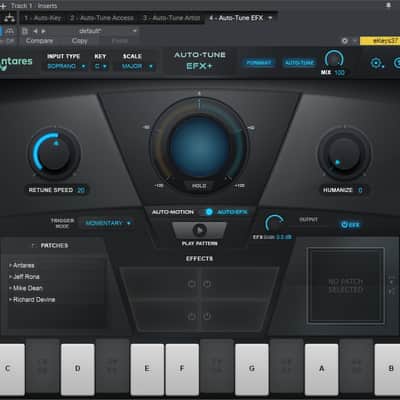Click the E key on the keyboard
Image resolution: width=400 pixels, height=400 pixels.
tap(147, 369)
